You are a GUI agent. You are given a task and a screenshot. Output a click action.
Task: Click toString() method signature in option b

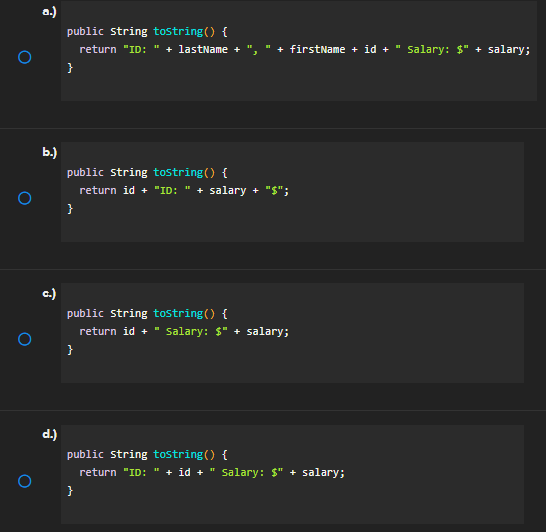click(147, 173)
